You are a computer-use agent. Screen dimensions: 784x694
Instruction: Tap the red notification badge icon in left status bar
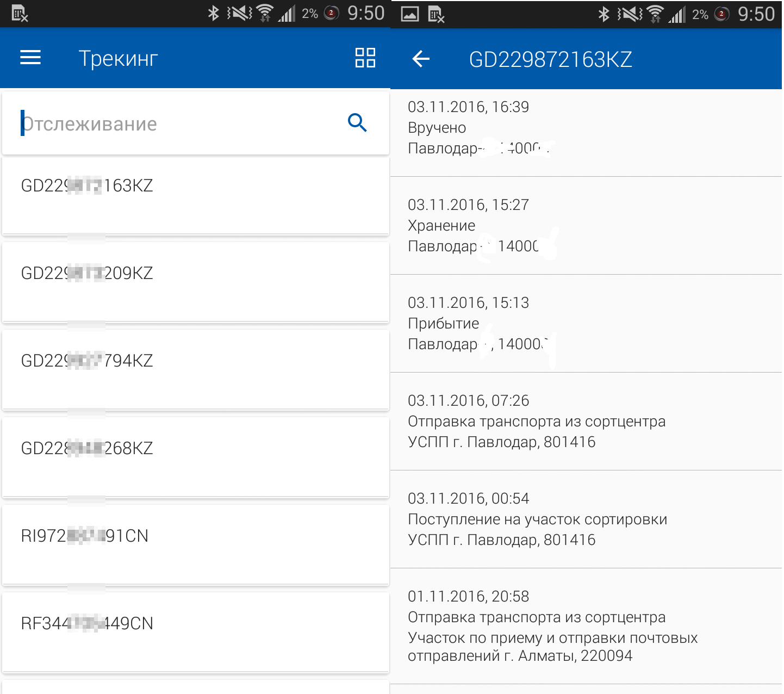click(332, 13)
